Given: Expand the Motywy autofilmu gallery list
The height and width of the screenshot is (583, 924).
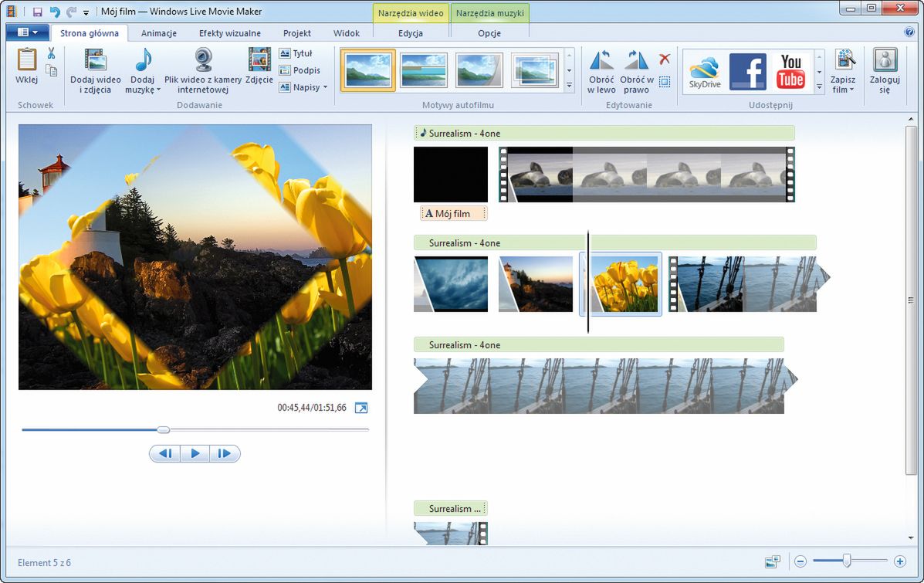Looking at the screenshot, I should click(570, 86).
